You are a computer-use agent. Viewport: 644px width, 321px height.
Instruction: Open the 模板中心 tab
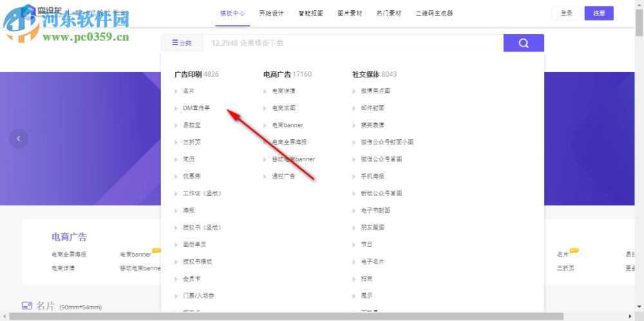point(232,13)
